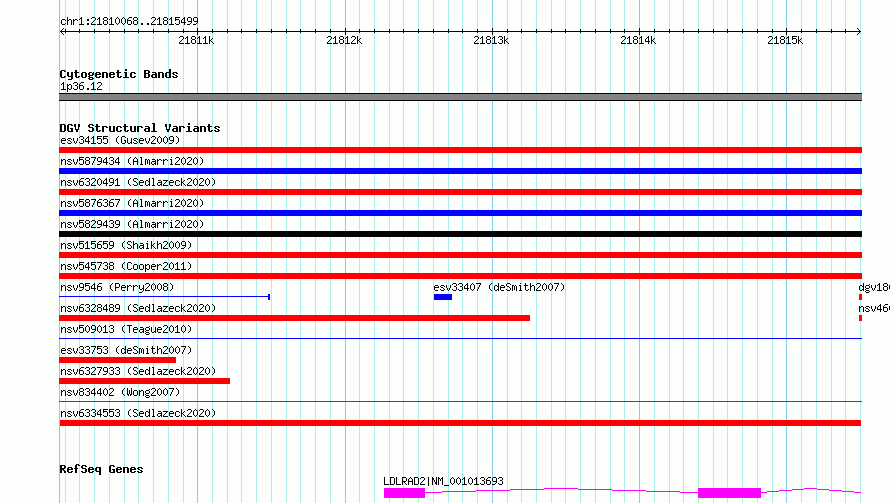Click the LDLRAD2|NM_001013693 gene label
The height and width of the screenshot is (503, 890).
[443, 481]
